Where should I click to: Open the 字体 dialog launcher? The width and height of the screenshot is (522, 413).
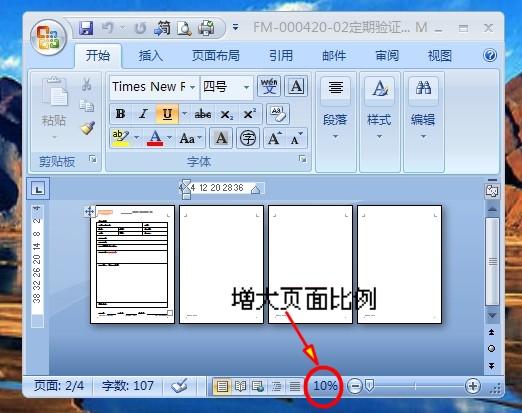tap(303, 159)
